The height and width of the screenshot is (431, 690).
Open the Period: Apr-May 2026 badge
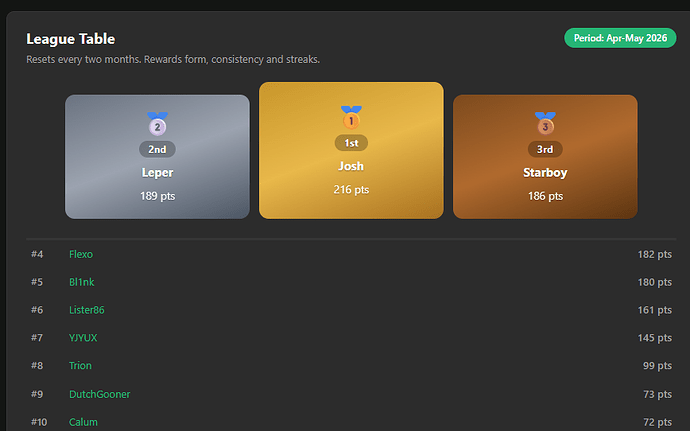click(620, 38)
